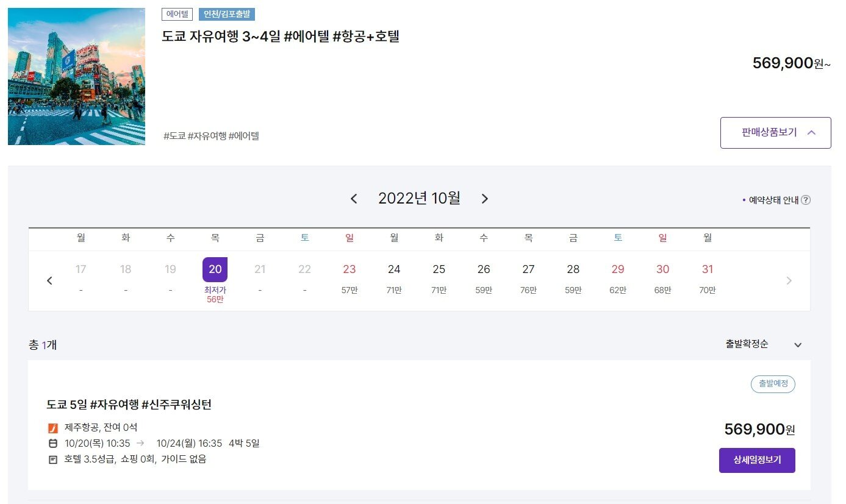Viewport: 846px width, 504px height.
Task: Select October 23 priced 57만
Action: pos(350,277)
